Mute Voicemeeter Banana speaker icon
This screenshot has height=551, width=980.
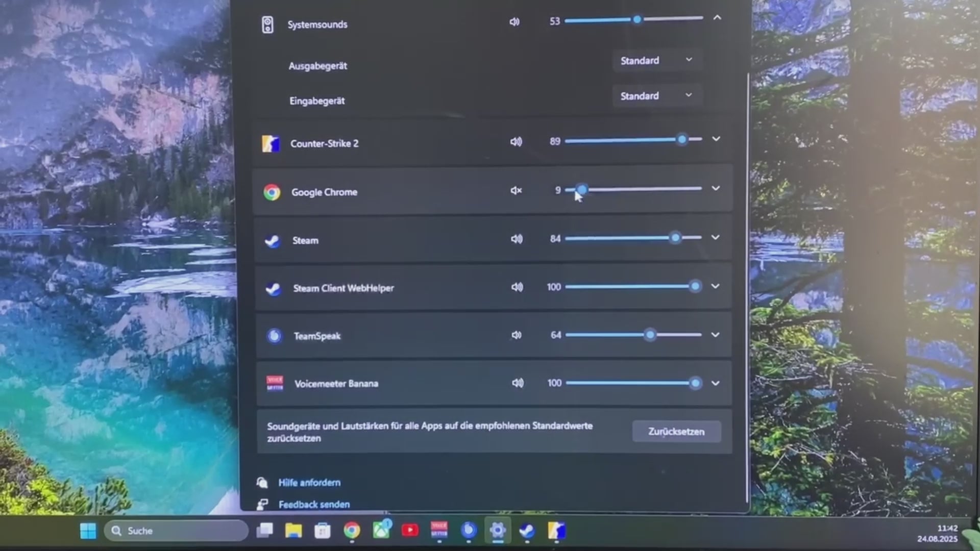(x=518, y=383)
